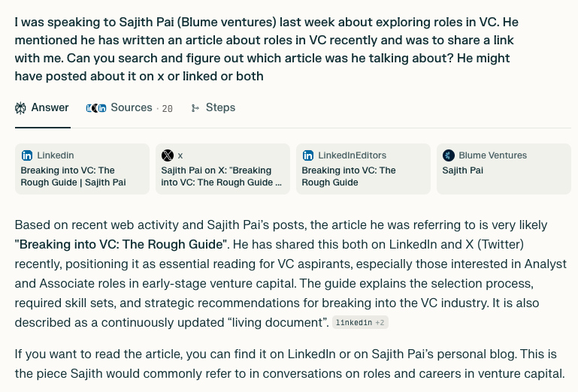Click the Steps branch icon

tap(195, 108)
